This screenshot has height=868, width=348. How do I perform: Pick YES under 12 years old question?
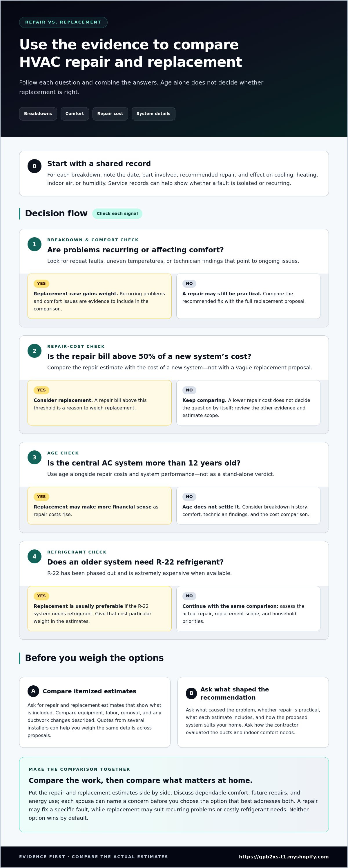pyautogui.click(x=41, y=496)
